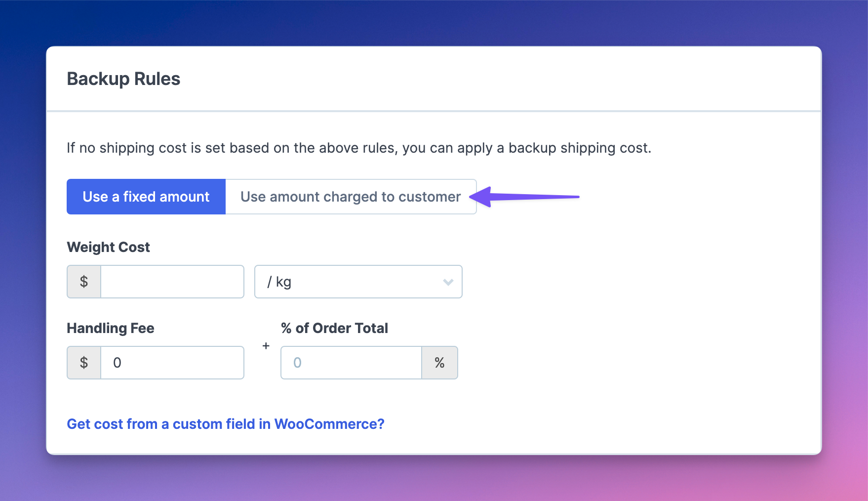Select the Use a fixed amount option

(146, 197)
